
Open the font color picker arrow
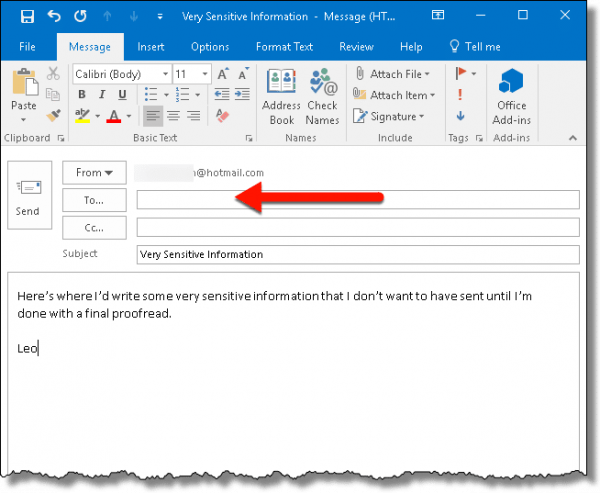pos(128,117)
